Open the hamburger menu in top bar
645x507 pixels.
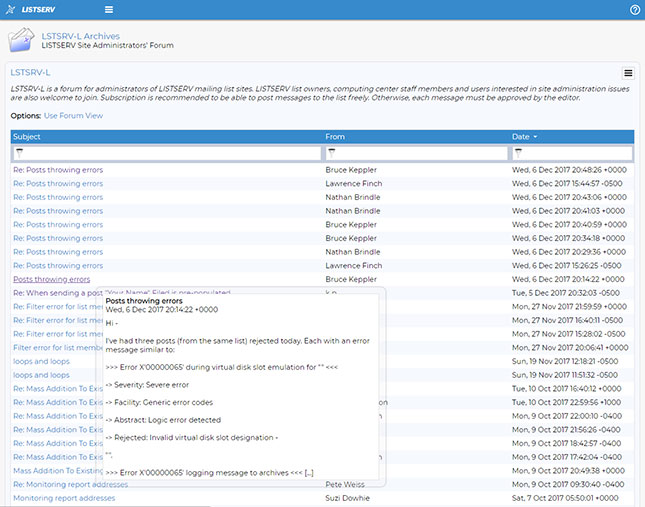coord(109,9)
